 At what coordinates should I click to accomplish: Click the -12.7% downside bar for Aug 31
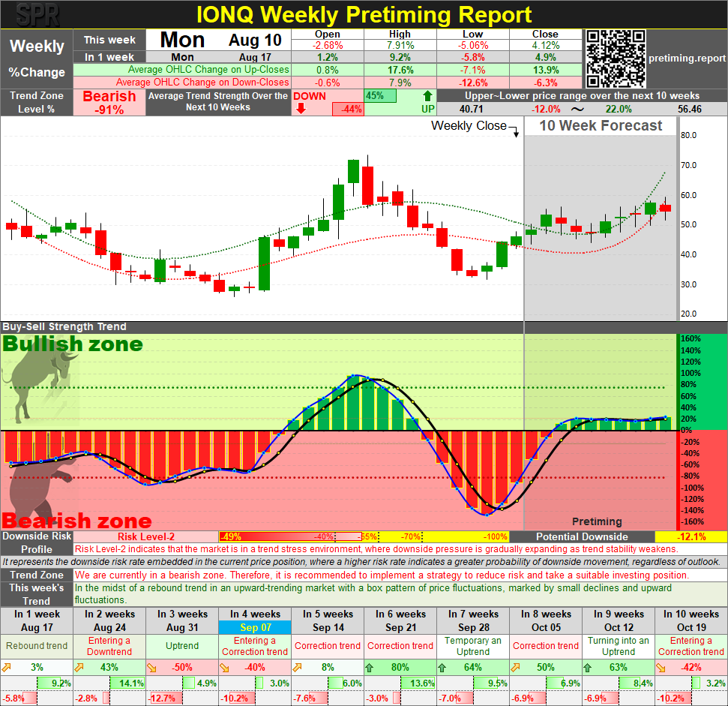tap(164, 698)
